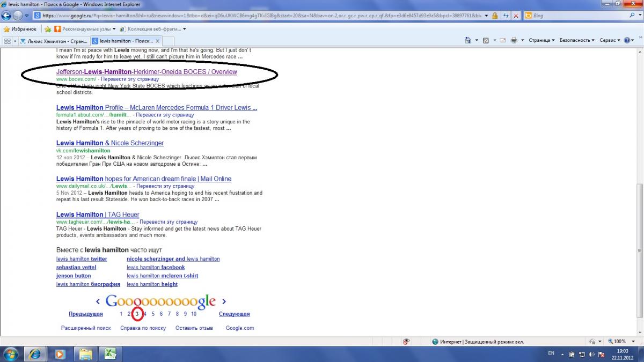Open Windows Media Player from taskbar

pyautogui.click(x=60, y=354)
